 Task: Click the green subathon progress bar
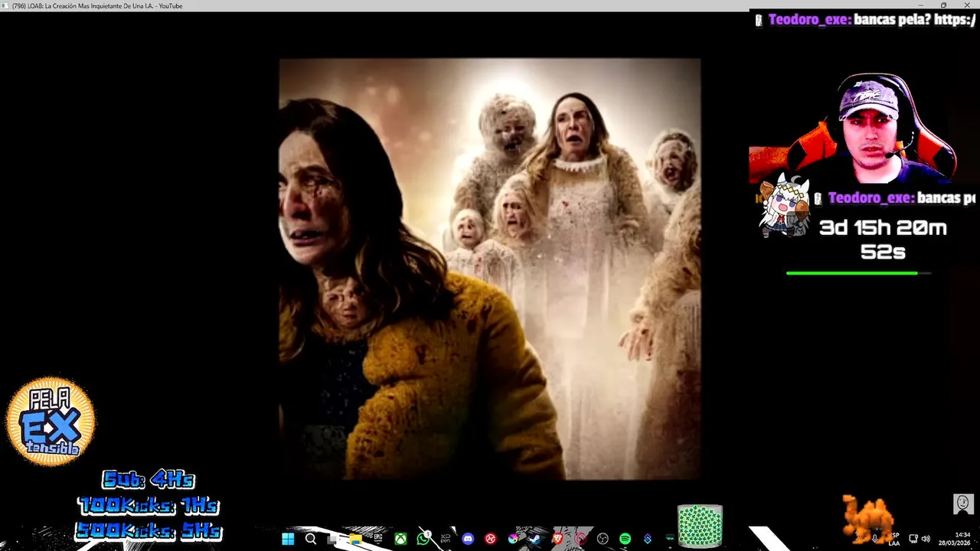tap(858, 272)
